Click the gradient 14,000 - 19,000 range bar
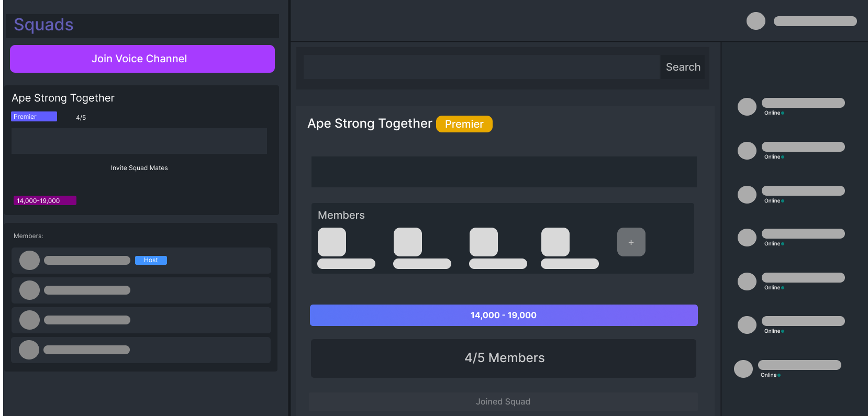This screenshot has height=416, width=868. [x=503, y=315]
